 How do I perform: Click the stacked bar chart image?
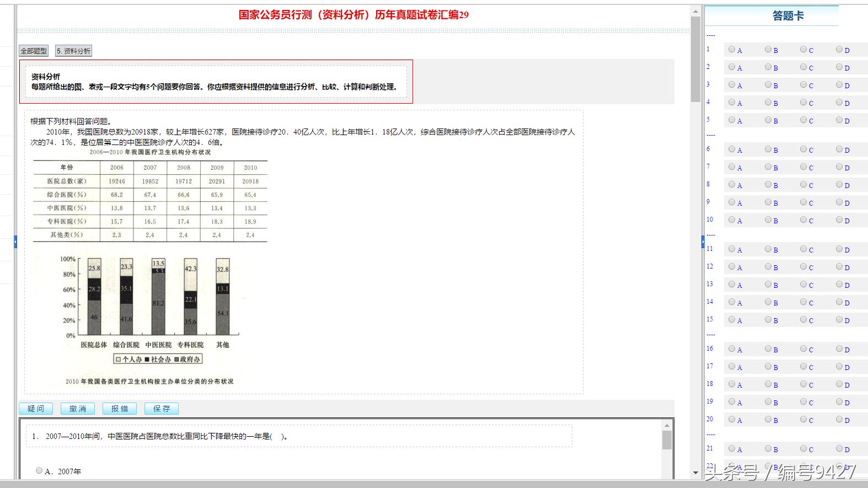149,318
